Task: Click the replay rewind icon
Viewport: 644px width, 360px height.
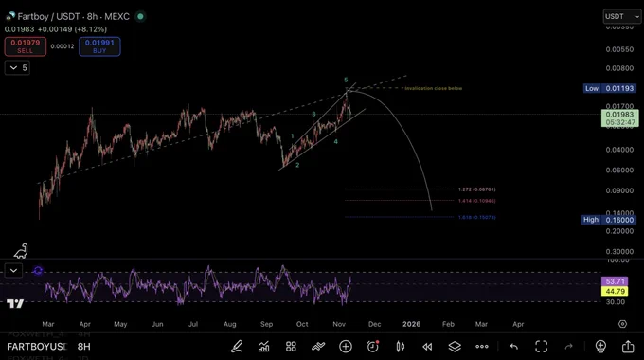Action: (427, 347)
